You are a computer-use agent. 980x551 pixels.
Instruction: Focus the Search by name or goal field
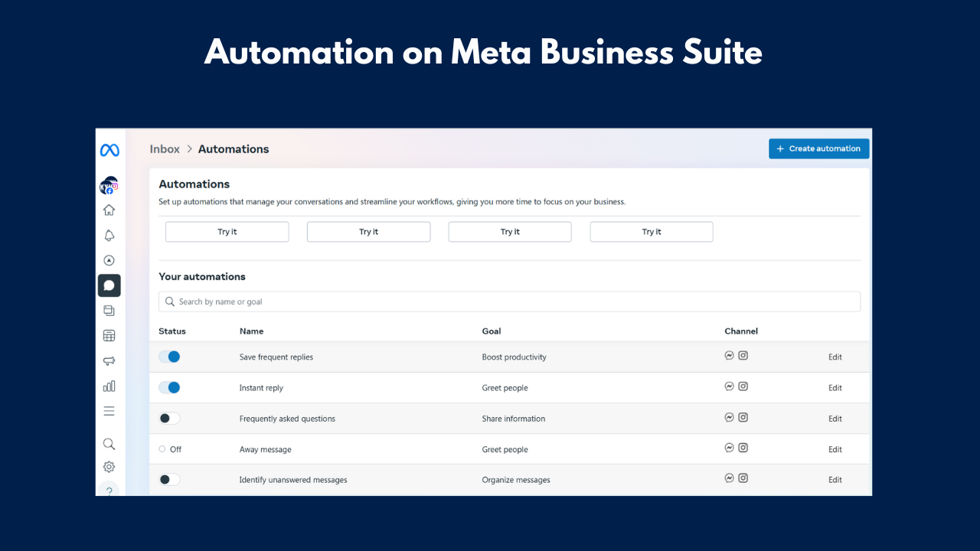pyautogui.click(x=509, y=302)
